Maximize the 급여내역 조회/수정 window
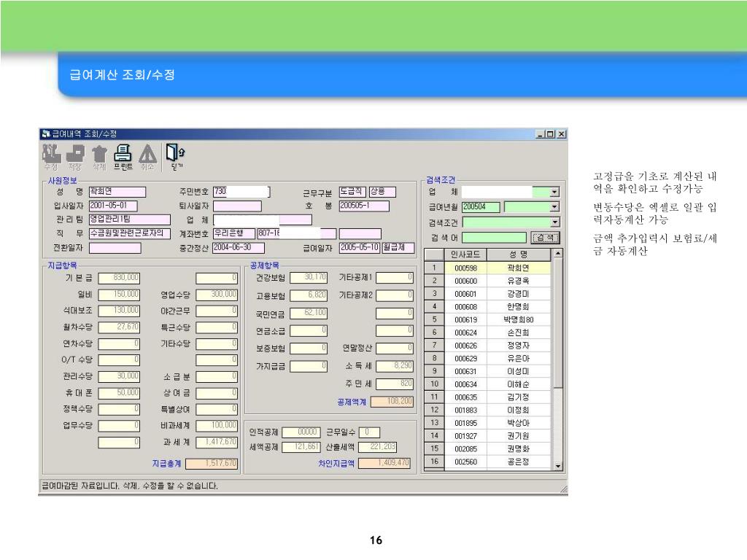The height and width of the screenshot is (560, 747). pos(550,133)
